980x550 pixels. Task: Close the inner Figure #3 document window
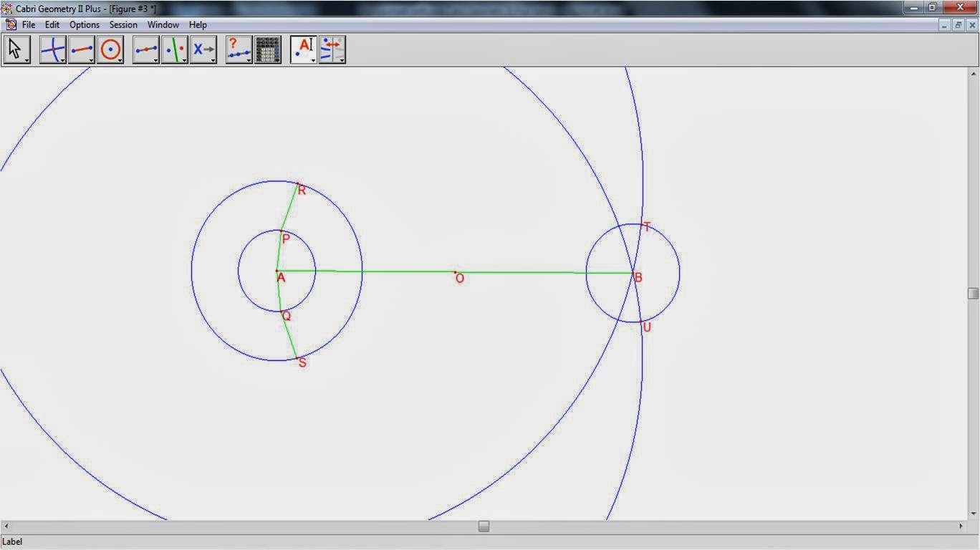971,24
